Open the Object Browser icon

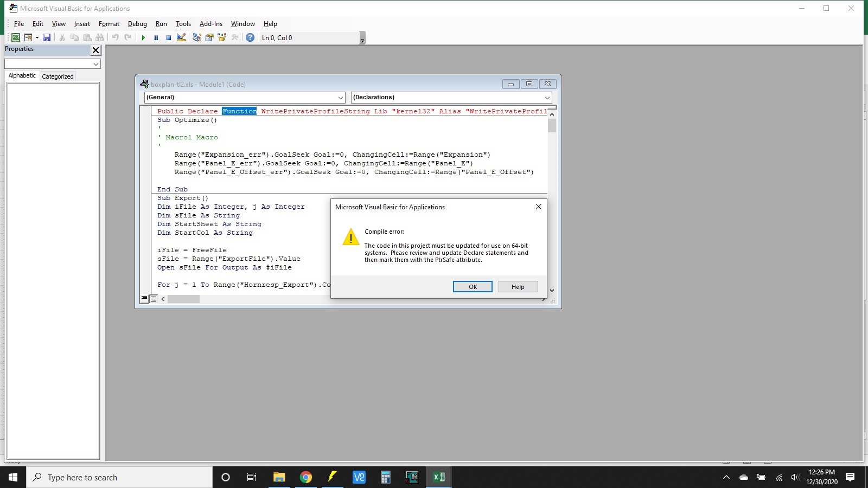coord(222,37)
